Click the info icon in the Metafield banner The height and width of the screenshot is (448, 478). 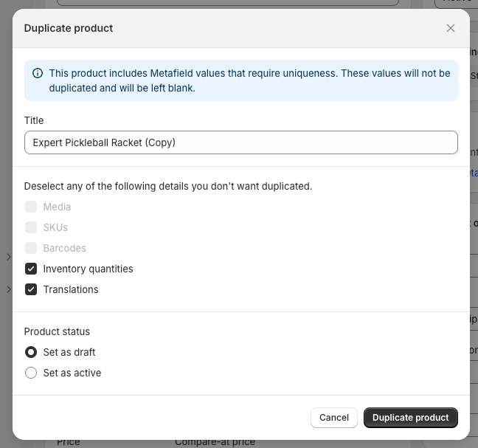coord(38,74)
